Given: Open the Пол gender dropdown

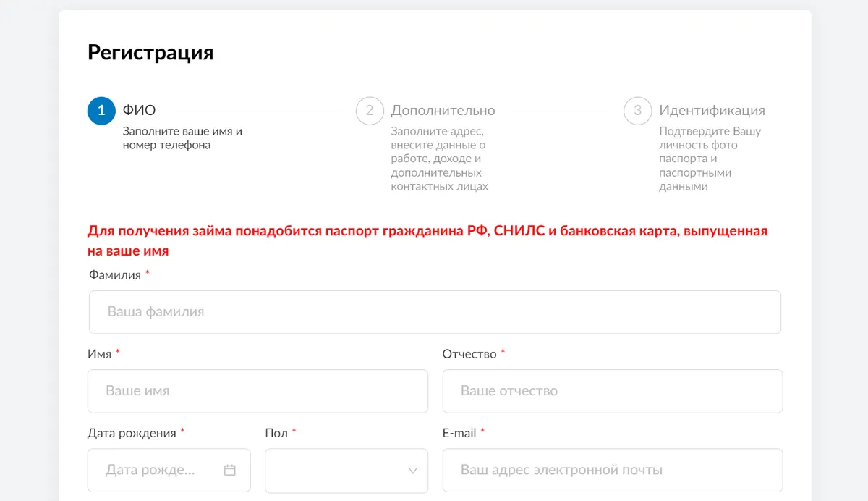Looking at the screenshot, I should point(346,471).
